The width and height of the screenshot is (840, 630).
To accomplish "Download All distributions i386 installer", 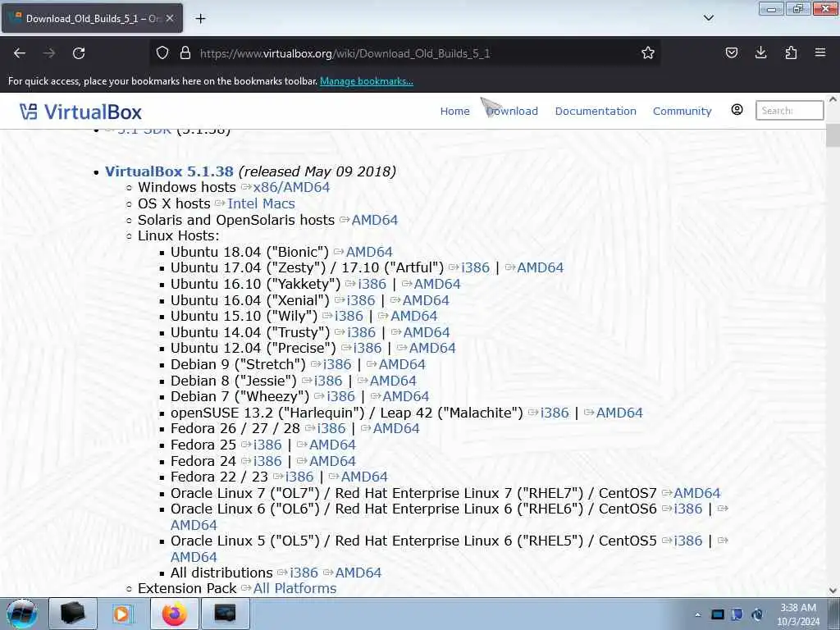I will [x=304, y=573].
